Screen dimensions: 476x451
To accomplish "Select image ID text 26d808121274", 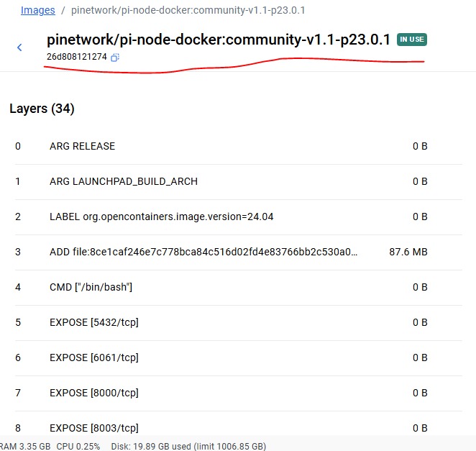I will coord(77,57).
